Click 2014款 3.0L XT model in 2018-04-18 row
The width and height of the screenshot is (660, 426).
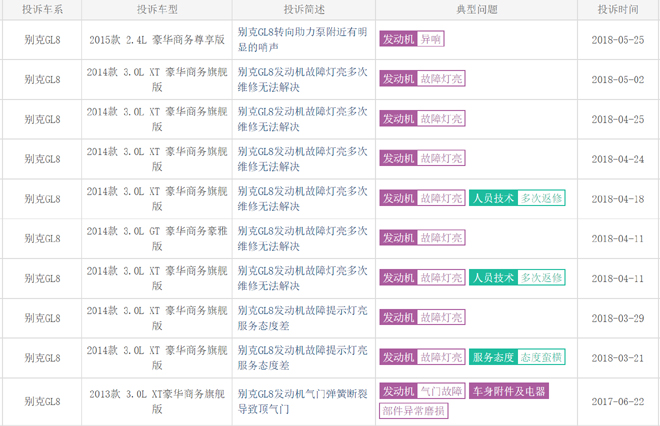pos(157,199)
